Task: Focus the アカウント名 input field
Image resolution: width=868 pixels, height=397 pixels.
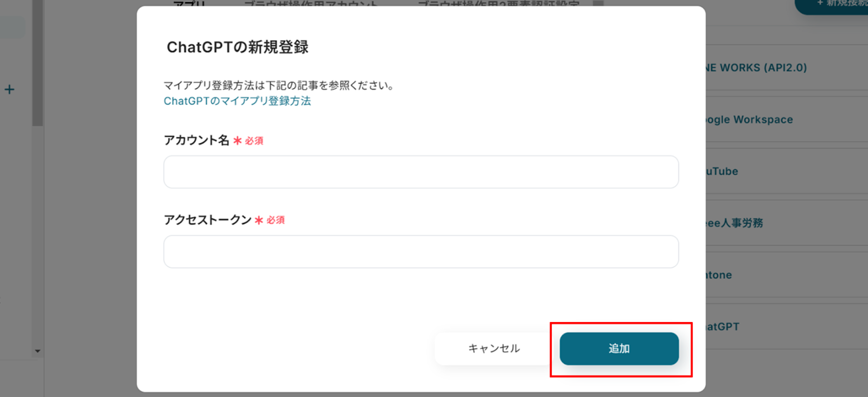Action: coord(421,172)
